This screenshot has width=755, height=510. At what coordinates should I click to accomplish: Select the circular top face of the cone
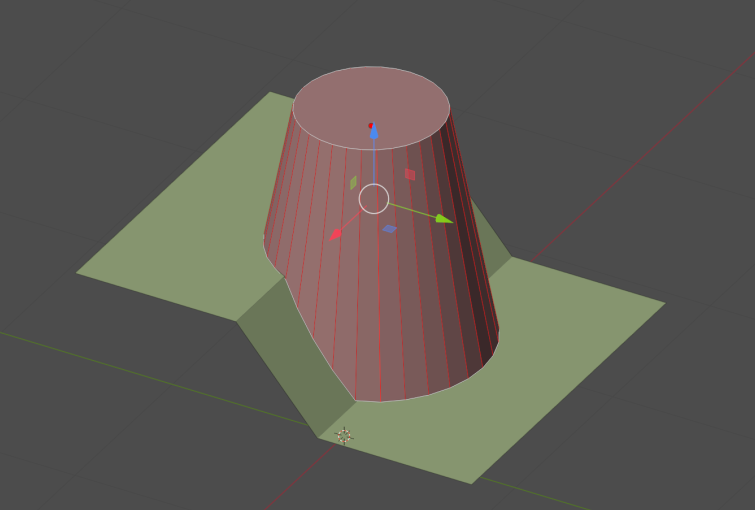pos(371,107)
